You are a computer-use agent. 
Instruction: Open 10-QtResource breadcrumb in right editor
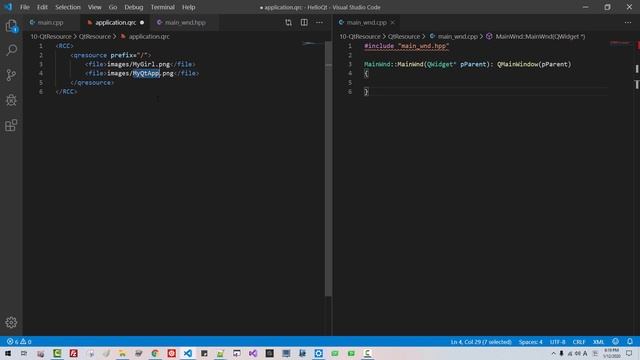tap(360, 36)
